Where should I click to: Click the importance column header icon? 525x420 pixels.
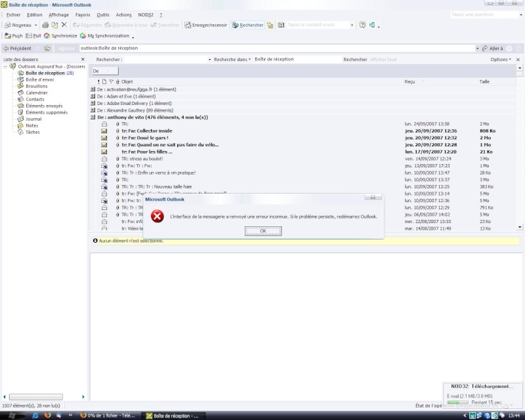(98, 82)
